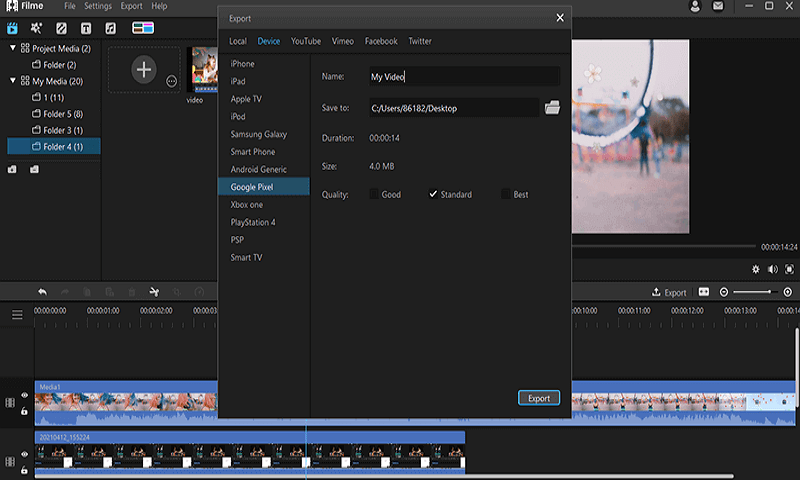Open import options ellipsis icon

tap(171, 81)
